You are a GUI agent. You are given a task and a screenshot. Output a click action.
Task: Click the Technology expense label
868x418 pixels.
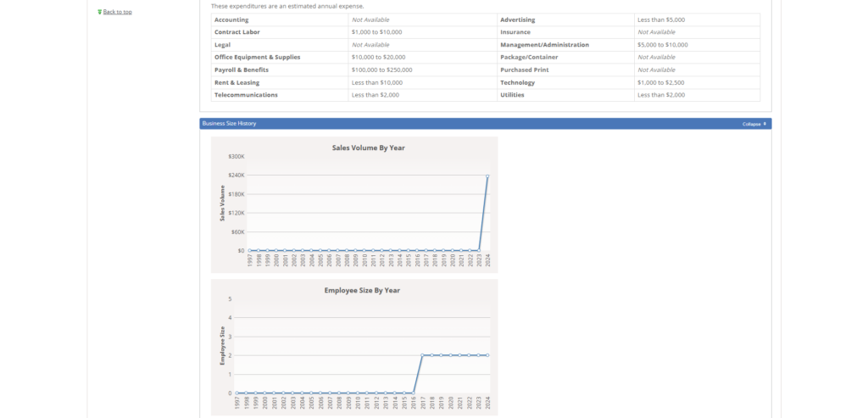point(517,82)
